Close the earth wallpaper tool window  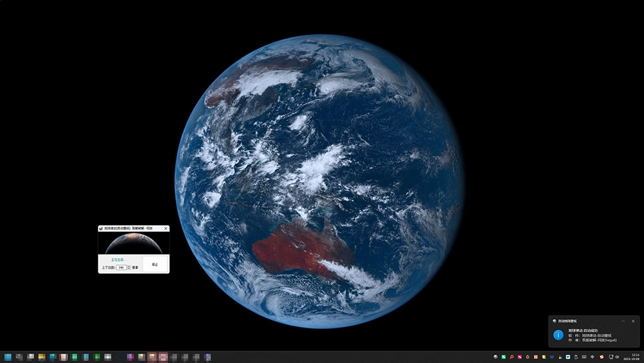tap(166, 228)
